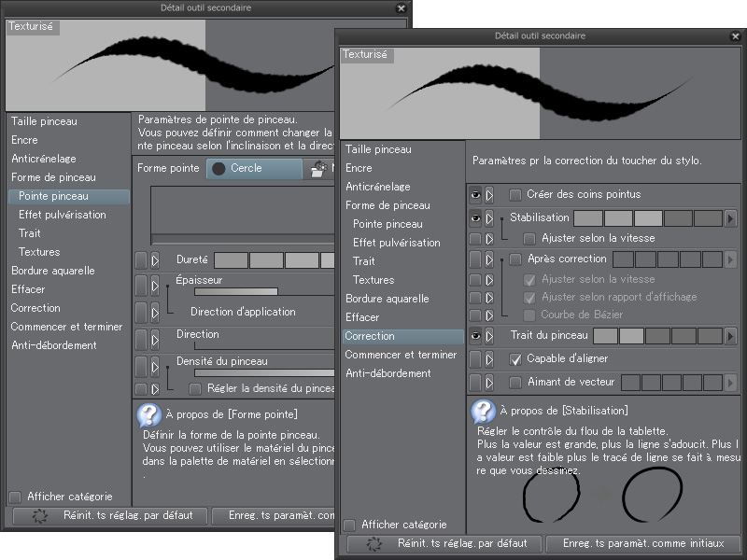Expand the triangle on the Après correction row
This screenshot has height=560, width=747.
coord(489,259)
